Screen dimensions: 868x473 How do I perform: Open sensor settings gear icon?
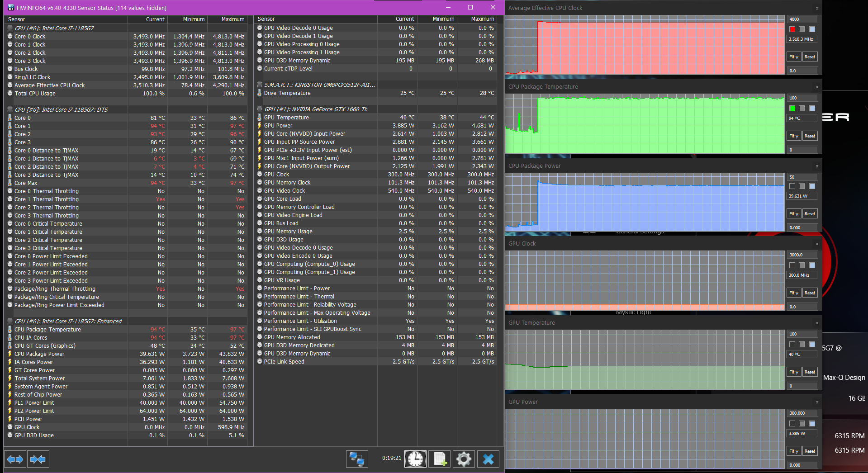point(464,459)
